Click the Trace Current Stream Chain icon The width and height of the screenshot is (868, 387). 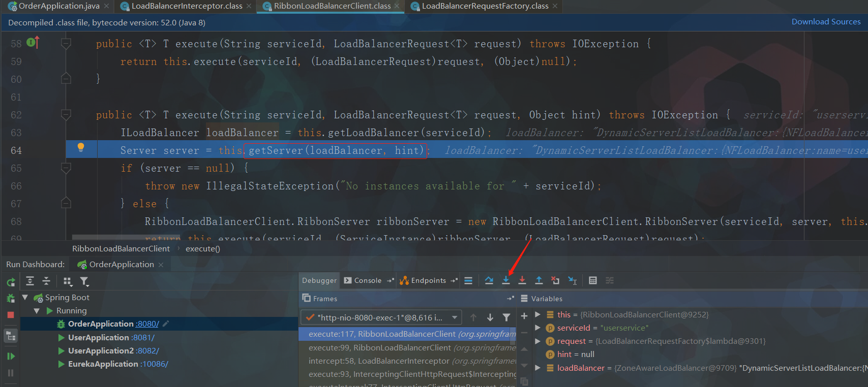pos(610,280)
